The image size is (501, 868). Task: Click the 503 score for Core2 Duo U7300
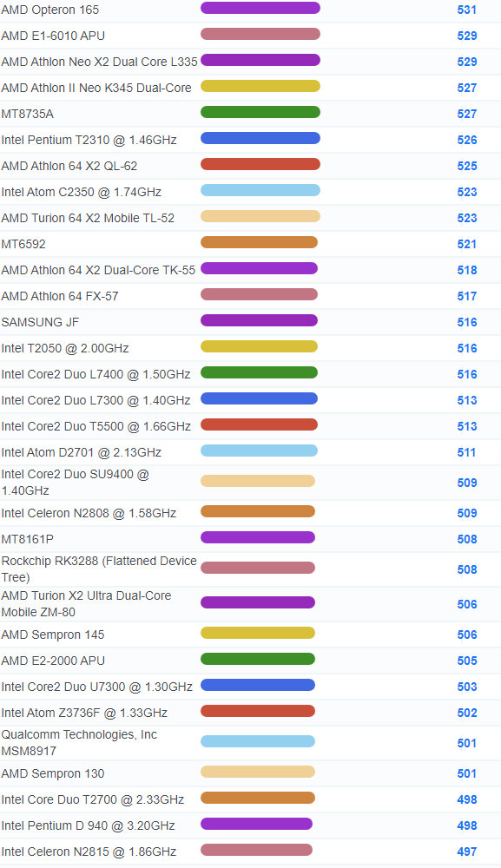(x=466, y=687)
